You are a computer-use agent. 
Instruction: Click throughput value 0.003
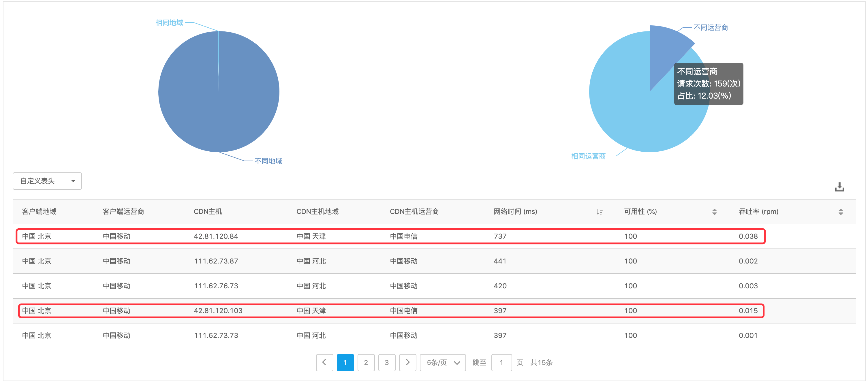(748, 286)
